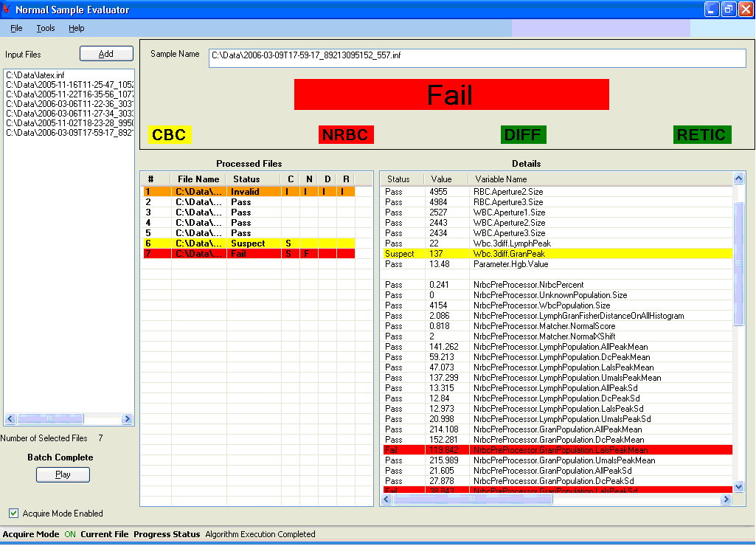756x546 pixels.
Task: Open the File menu
Action: point(16,28)
